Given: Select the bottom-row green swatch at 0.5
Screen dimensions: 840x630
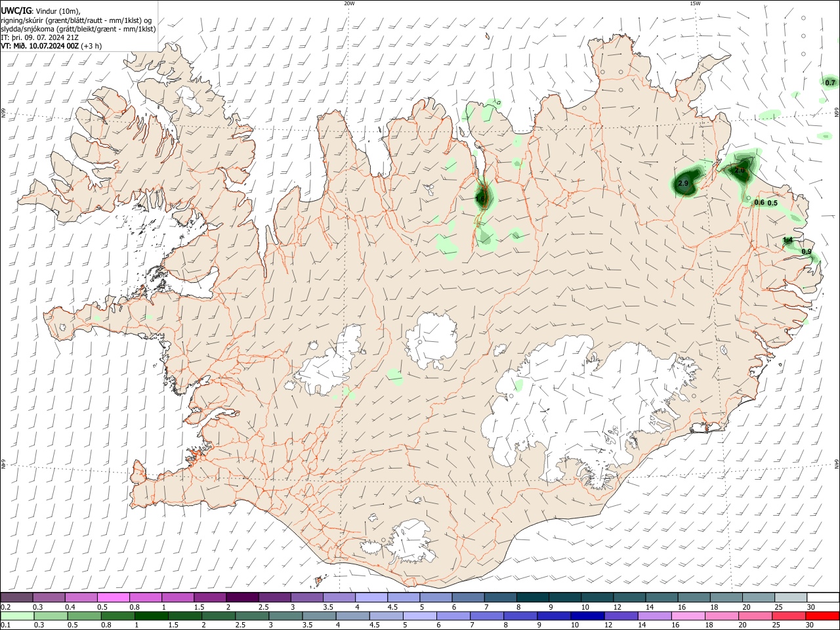Looking at the screenshot, I should click(84, 616).
